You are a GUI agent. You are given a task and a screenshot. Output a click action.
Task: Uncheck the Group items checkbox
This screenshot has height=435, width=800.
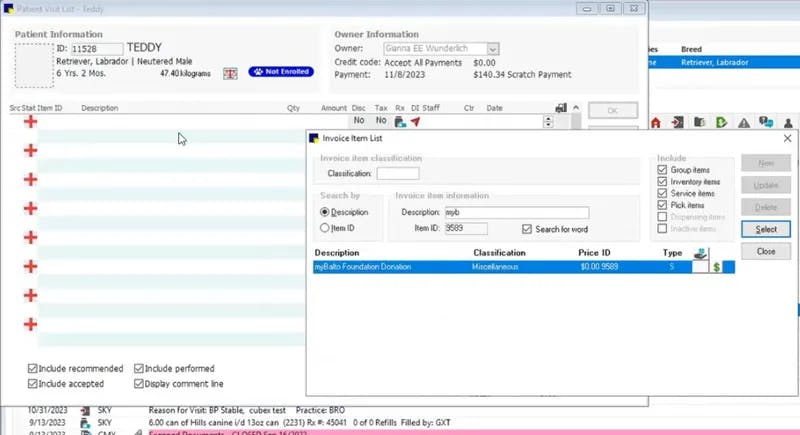tap(662, 170)
